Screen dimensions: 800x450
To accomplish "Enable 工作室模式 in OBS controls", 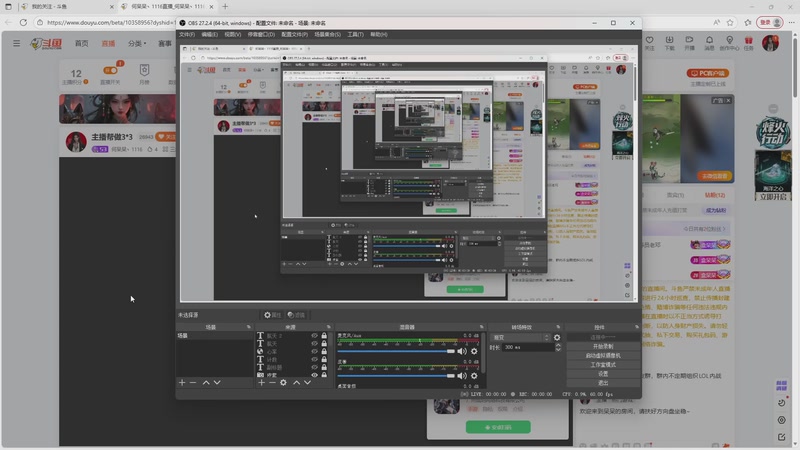I will point(603,365).
